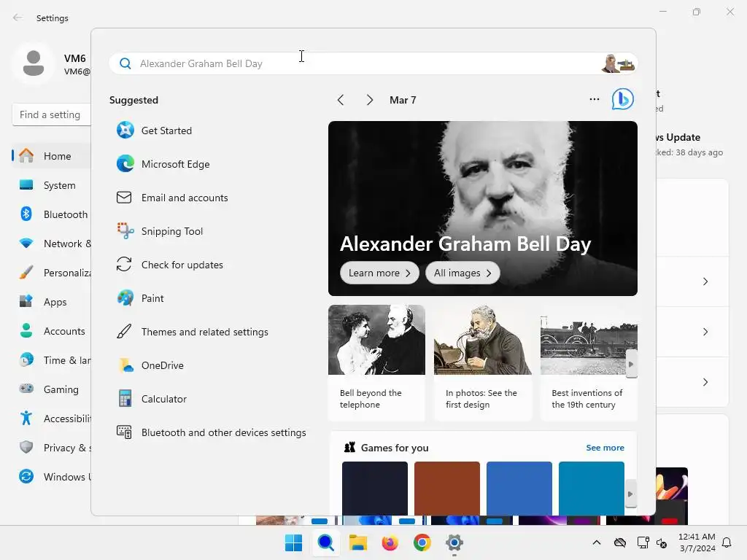747x560 pixels.
Task: Select Home in Settings sidebar
Action: tap(52, 156)
